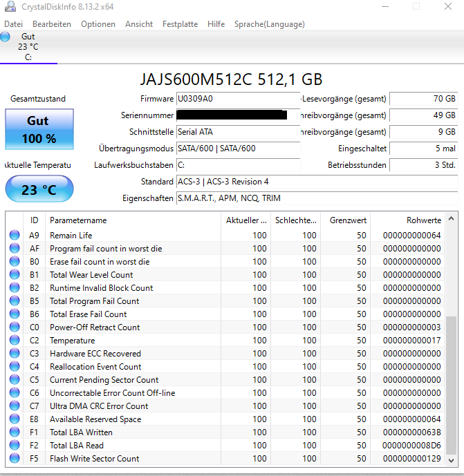The height and width of the screenshot is (476, 464).
Task: Click status orb of Erase fail count row
Action: pyautogui.click(x=15, y=261)
